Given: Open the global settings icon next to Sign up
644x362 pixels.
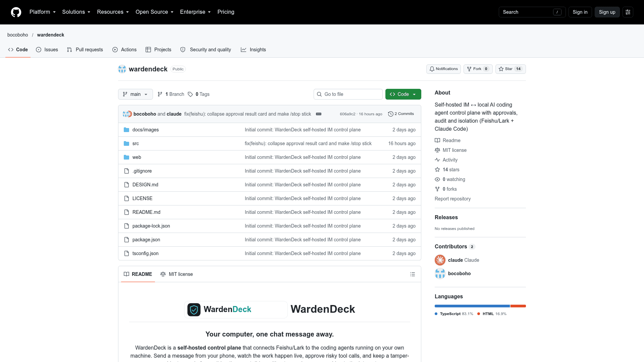Looking at the screenshot, I should (628, 12).
